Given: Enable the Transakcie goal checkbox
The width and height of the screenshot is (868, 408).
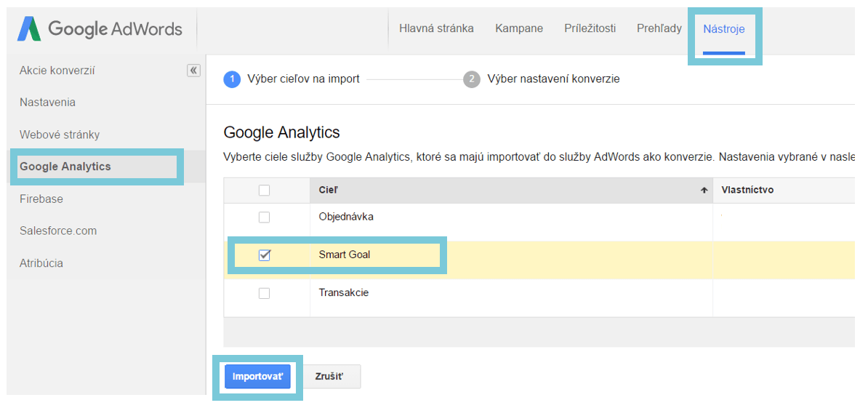Looking at the screenshot, I should pyautogui.click(x=264, y=293).
